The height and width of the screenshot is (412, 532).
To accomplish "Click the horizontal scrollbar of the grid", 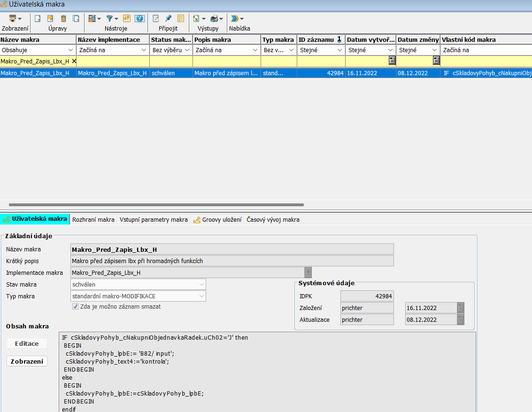I will coord(156,205).
